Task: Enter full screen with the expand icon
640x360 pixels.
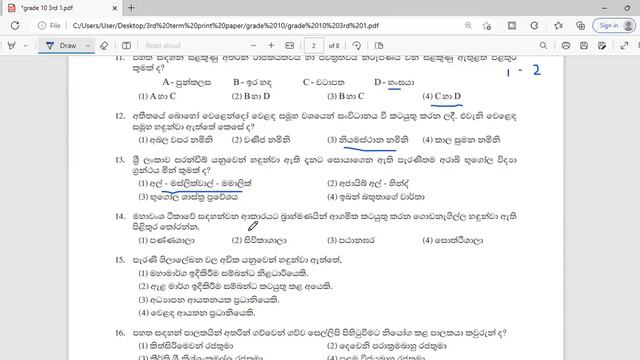Action: 624,46
